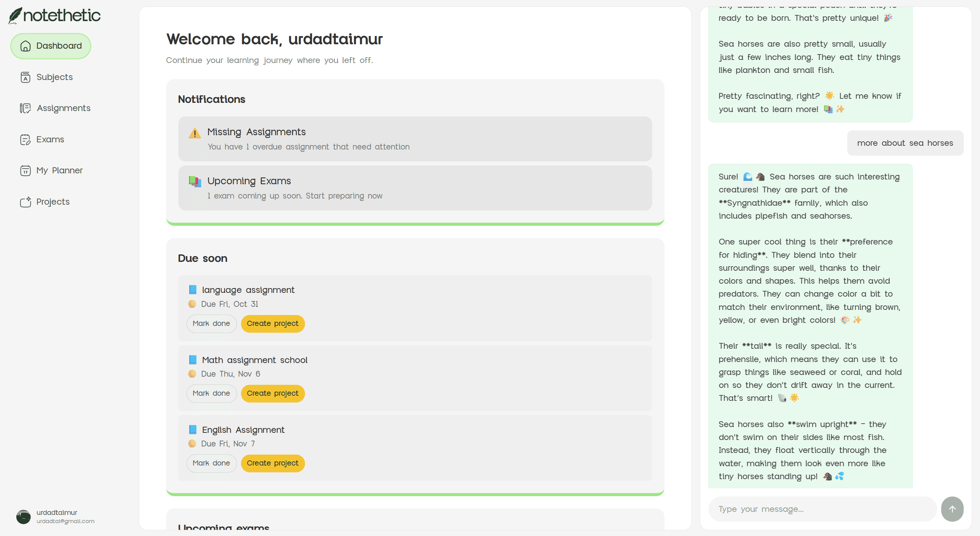This screenshot has width=980, height=536.
Task: Create project for English Assignment
Action: tap(273, 463)
